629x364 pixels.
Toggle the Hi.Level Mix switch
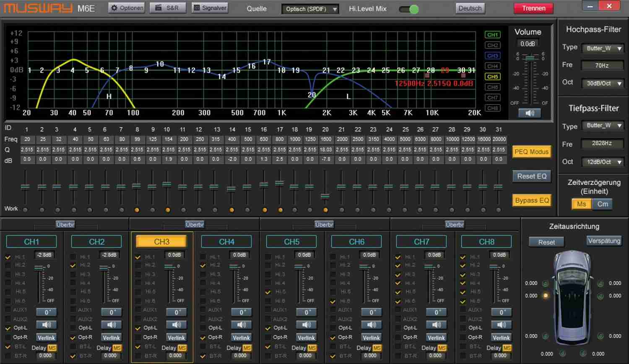(409, 9)
